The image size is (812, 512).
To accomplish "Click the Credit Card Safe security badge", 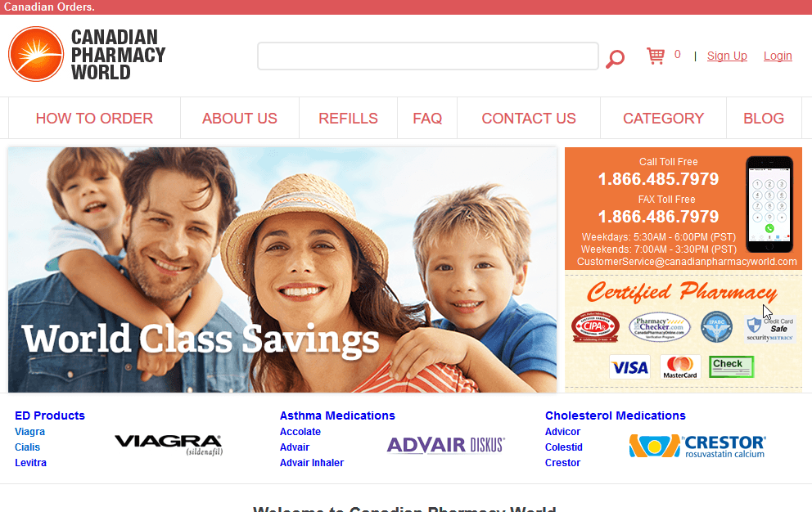I will pos(769,328).
